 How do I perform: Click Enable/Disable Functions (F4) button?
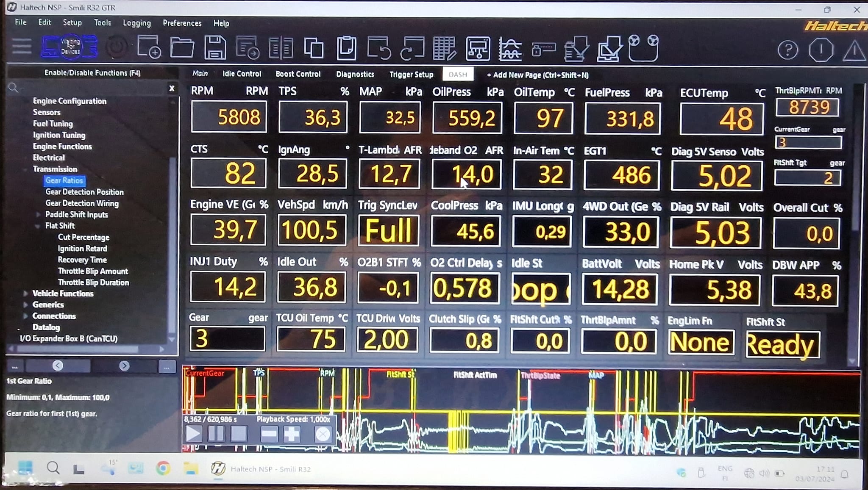(92, 73)
